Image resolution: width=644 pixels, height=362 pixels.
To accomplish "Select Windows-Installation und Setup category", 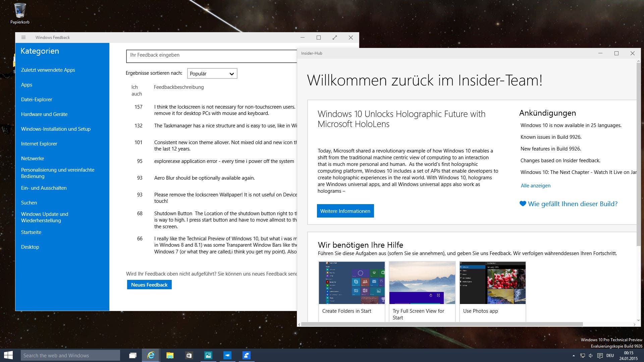I will 56,129.
